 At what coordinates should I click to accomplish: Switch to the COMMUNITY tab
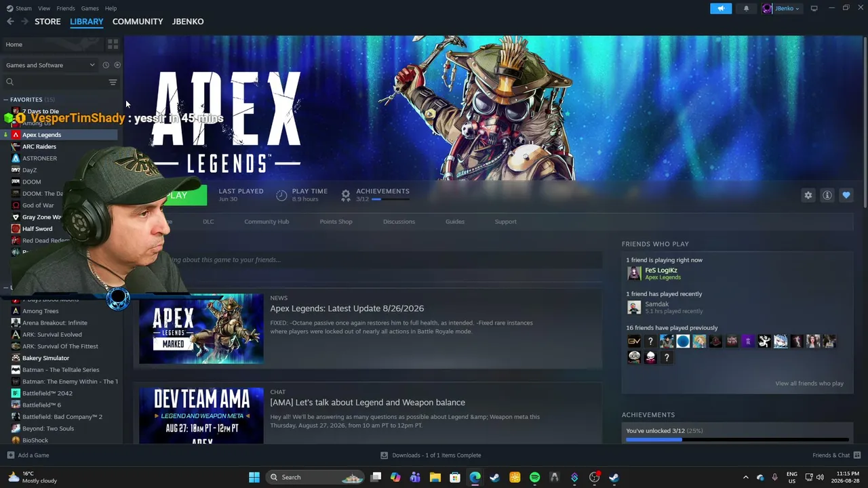pyautogui.click(x=138, y=22)
